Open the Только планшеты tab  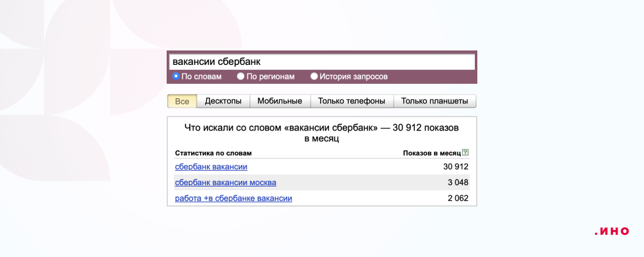[x=435, y=101]
